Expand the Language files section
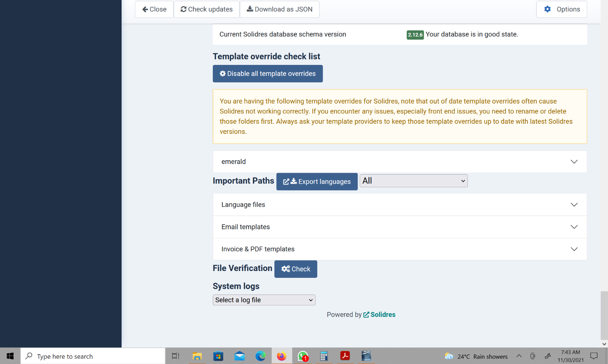Viewport: 608px width, 364px height. (x=399, y=205)
